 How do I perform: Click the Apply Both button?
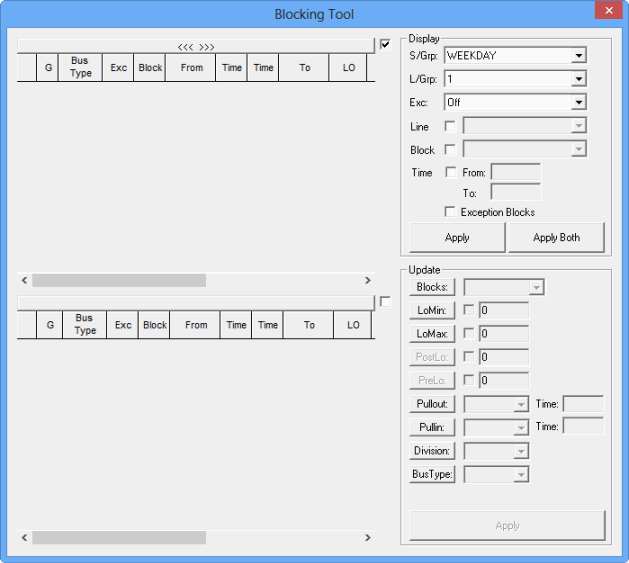(556, 238)
